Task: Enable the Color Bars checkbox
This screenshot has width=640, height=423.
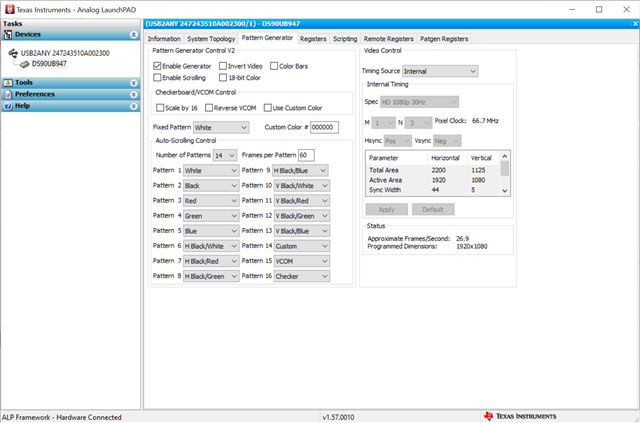Action: coord(274,66)
